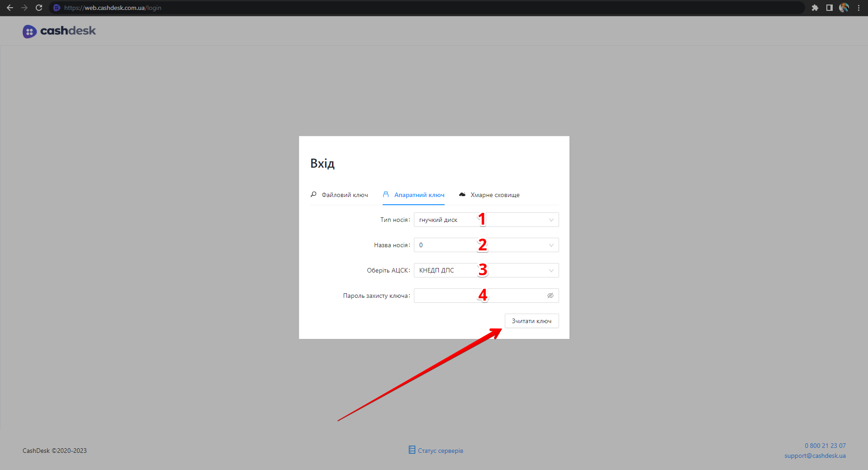Click the browser back arrow
This screenshot has height=470, width=868.
[10, 8]
